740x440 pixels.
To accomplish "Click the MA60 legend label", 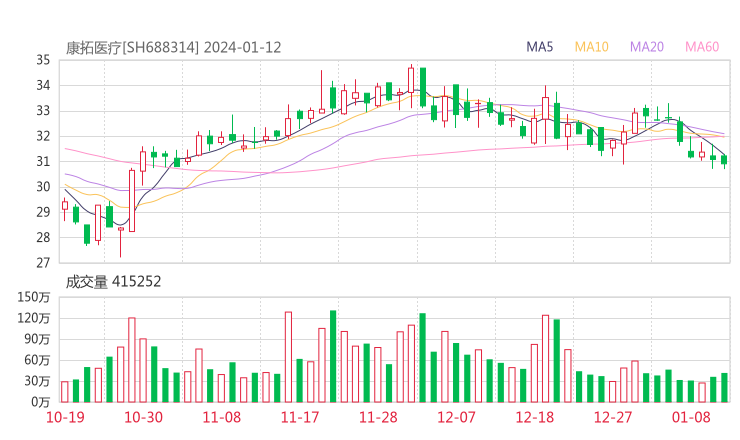I will (x=702, y=47).
